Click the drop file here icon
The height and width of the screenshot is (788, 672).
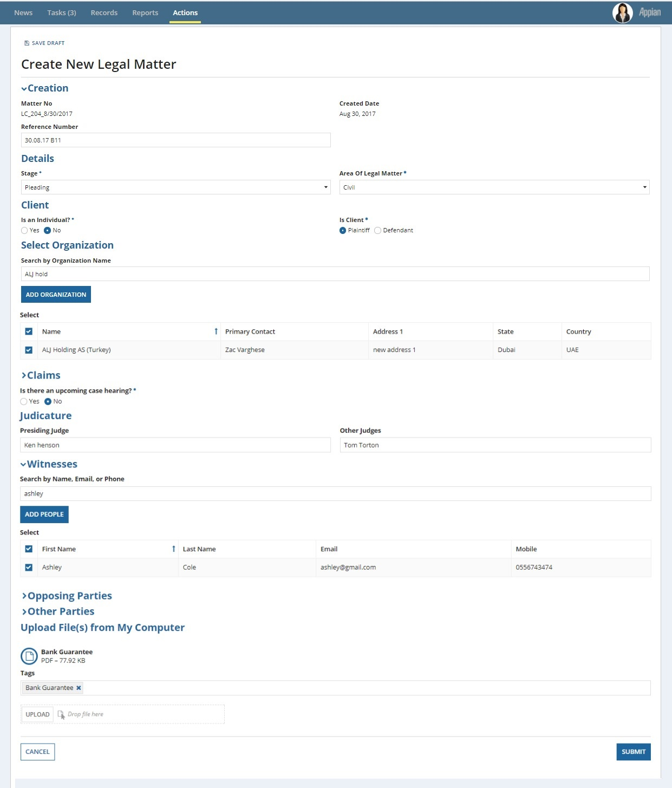[61, 714]
